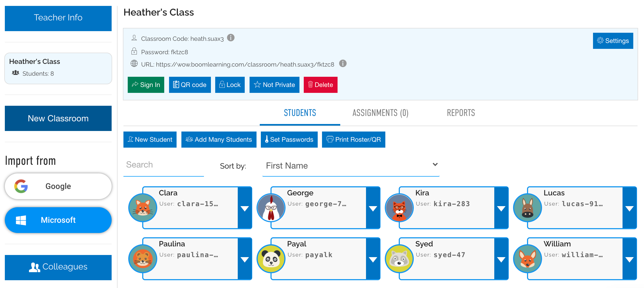The height and width of the screenshot is (288, 644).
Task: Expand Paulina's student card dropdown
Action: click(x=245, y=259)
